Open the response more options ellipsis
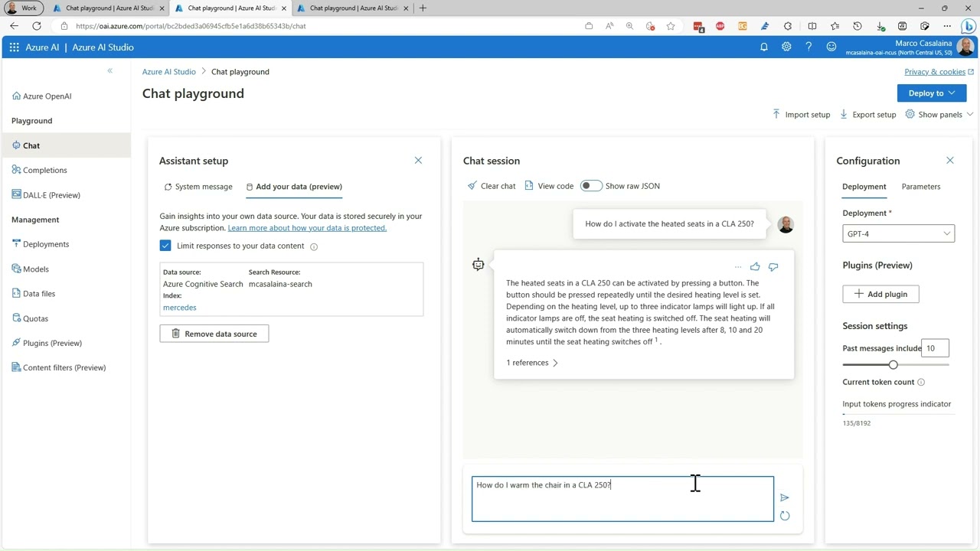 738,267
